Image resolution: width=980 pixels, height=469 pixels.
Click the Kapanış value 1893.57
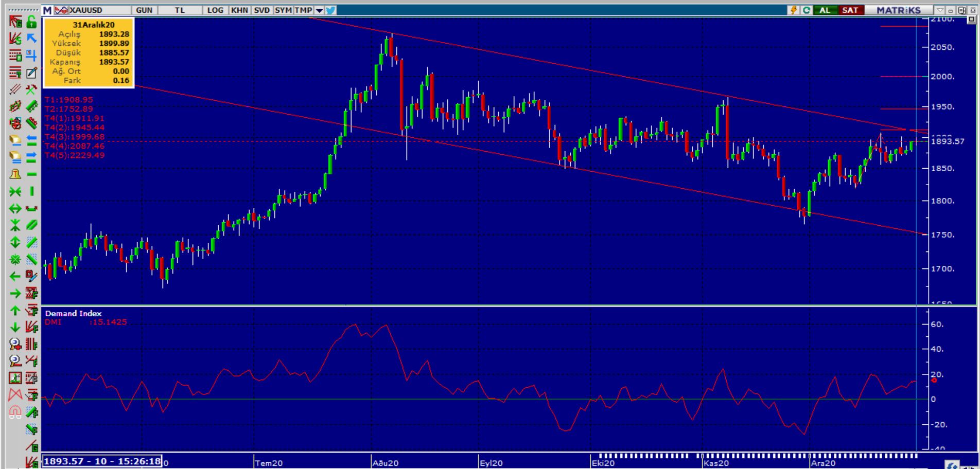click(x=114, y=62)
